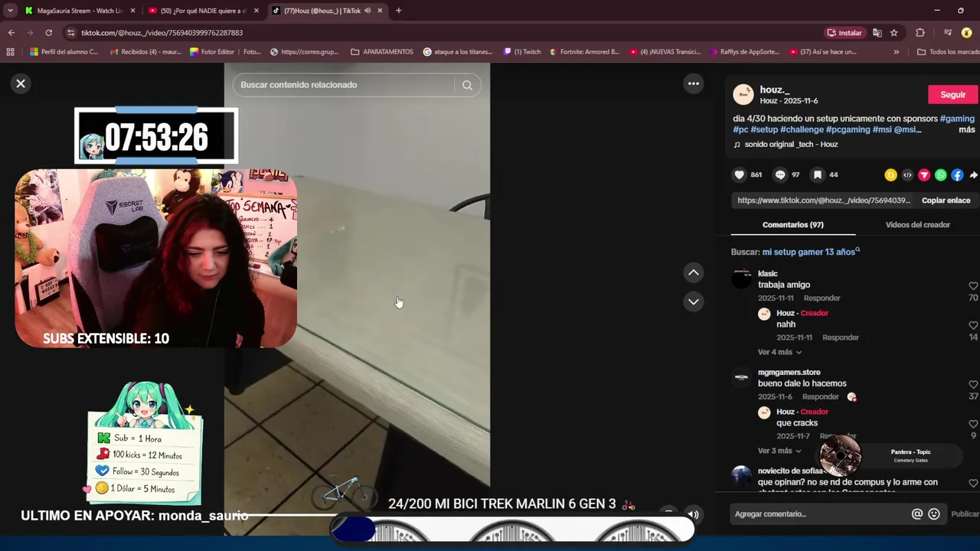Click Responder under mgmgamers.store comment
Image resolution: width=980 pixels, height=551 pixels.
820,397
